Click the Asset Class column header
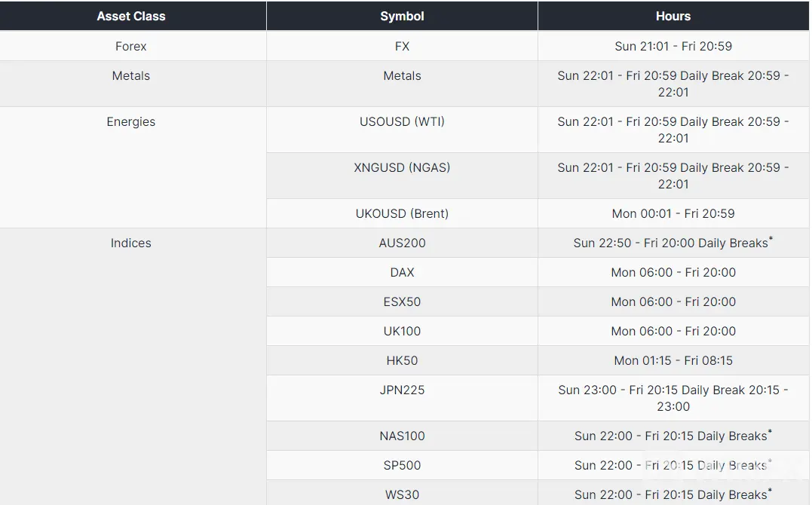 131,16
